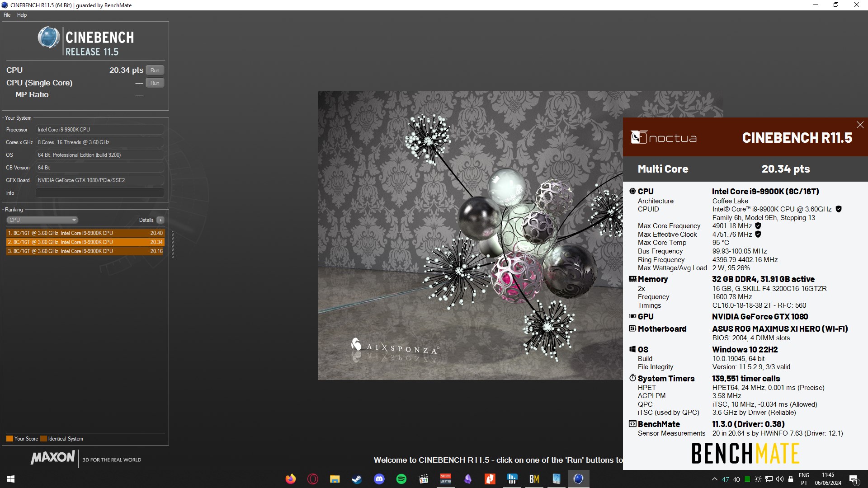Viewport: 868px width, 488px height.
Task: Expand ranking Details arrow button
Action: (160, 220)
